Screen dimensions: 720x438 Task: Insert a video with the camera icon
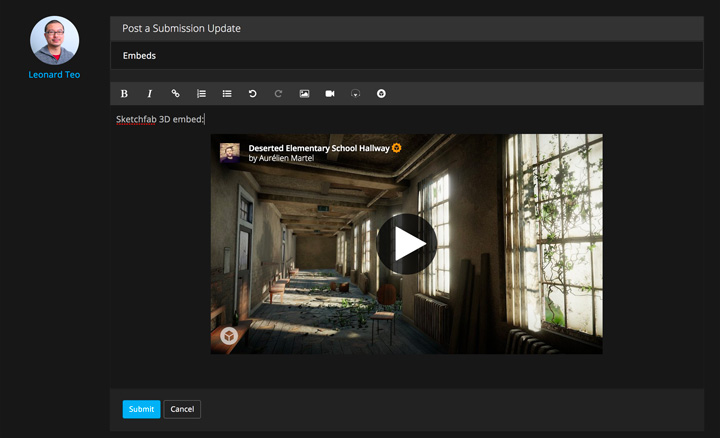(x=330, y=94)
